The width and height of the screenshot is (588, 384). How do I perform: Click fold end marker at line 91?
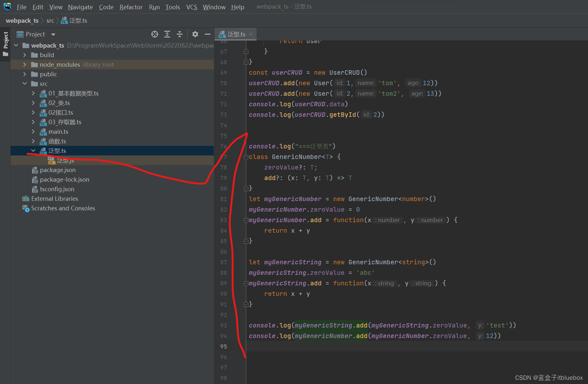(246, 304)
